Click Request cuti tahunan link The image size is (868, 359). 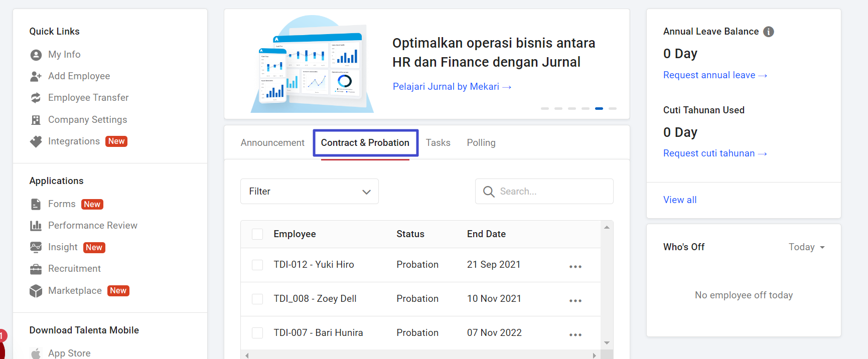click(715, 153)
